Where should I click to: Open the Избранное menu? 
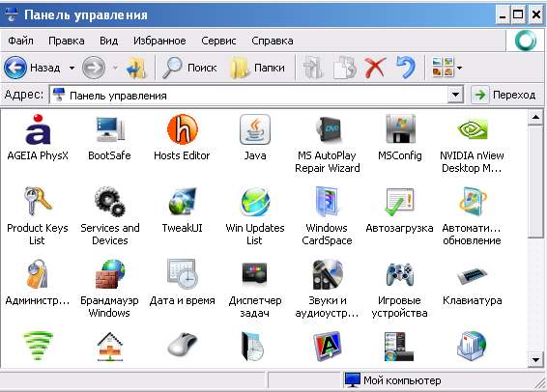tap(159, 41)
